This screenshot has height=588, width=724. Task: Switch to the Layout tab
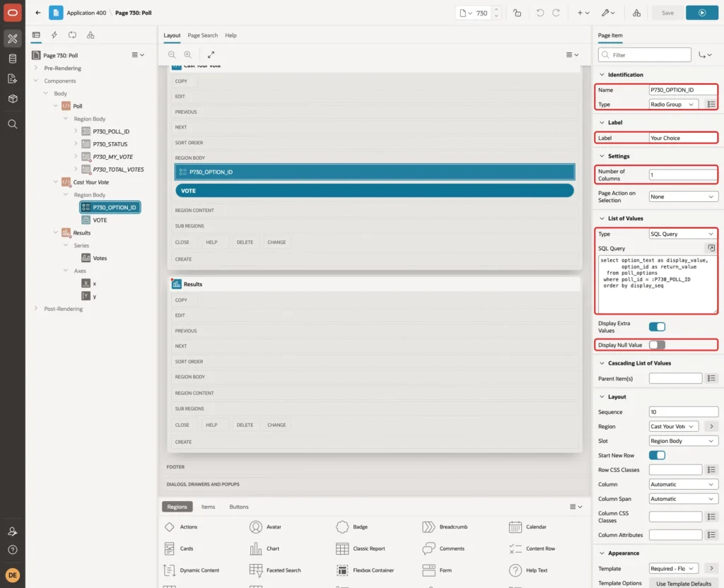[172, 35]
